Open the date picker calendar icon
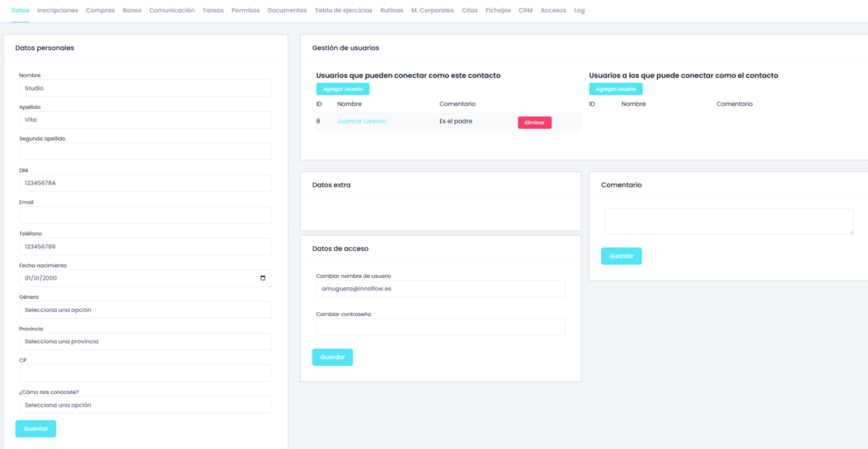The height and width of the screenshot is (449, 868). (263, 278)
